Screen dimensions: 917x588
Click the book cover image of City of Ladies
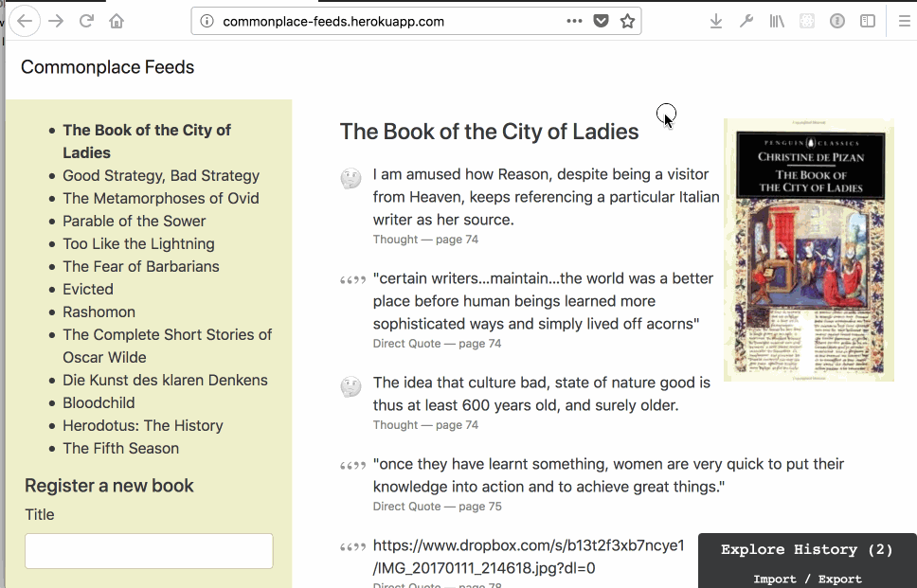click(809, 250)
